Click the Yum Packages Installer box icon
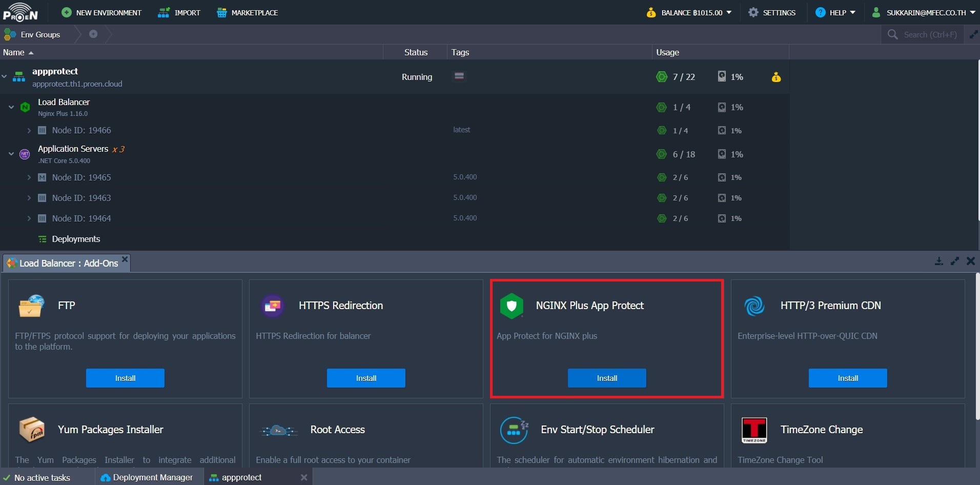The width and height of the screenshot is (980, 485). click(31, 430)
